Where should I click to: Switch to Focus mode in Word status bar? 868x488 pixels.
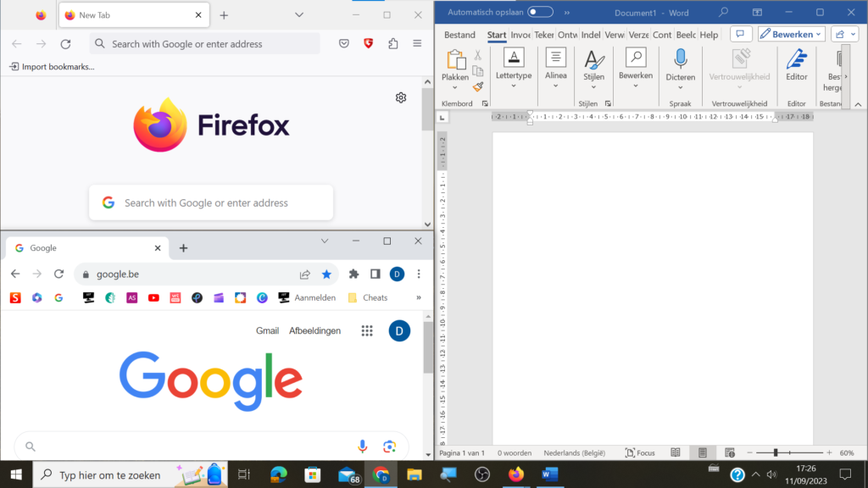click(x=640, y=452)
